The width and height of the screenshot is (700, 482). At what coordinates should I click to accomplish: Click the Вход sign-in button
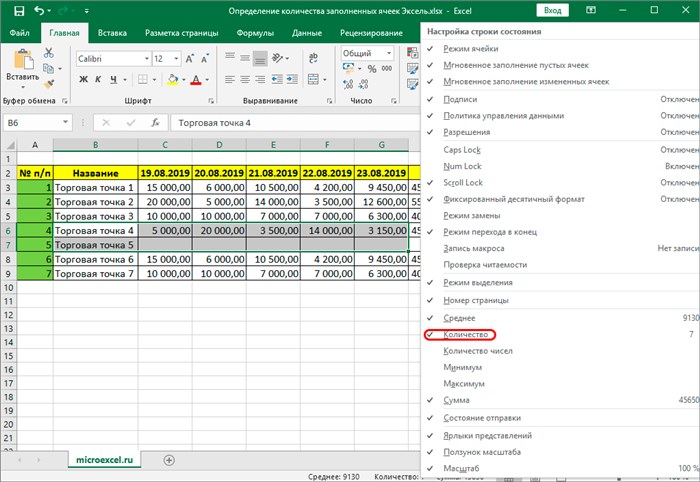[x=553, y=10]
